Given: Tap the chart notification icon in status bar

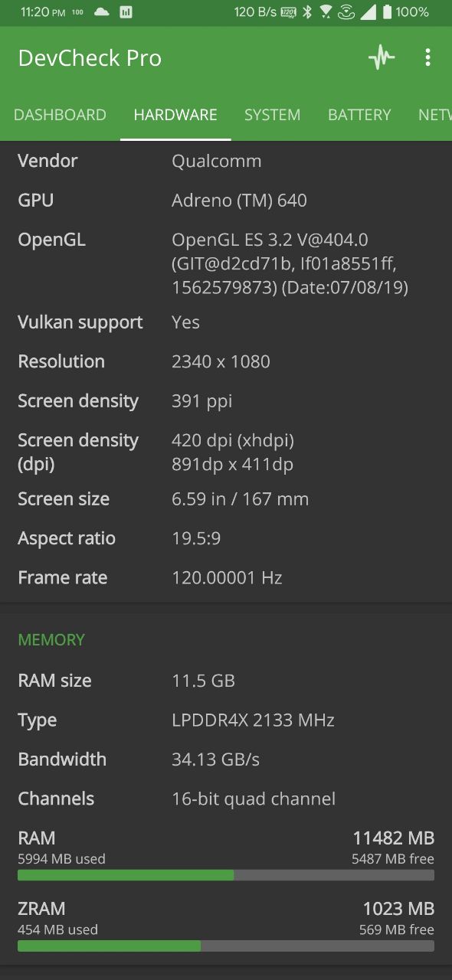Looking at the screenshot, I should [125, 12].
